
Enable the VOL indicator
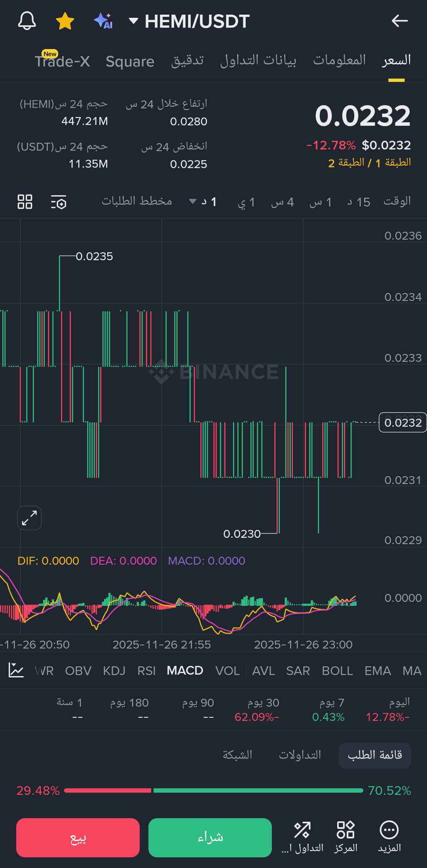coord(228,671)
